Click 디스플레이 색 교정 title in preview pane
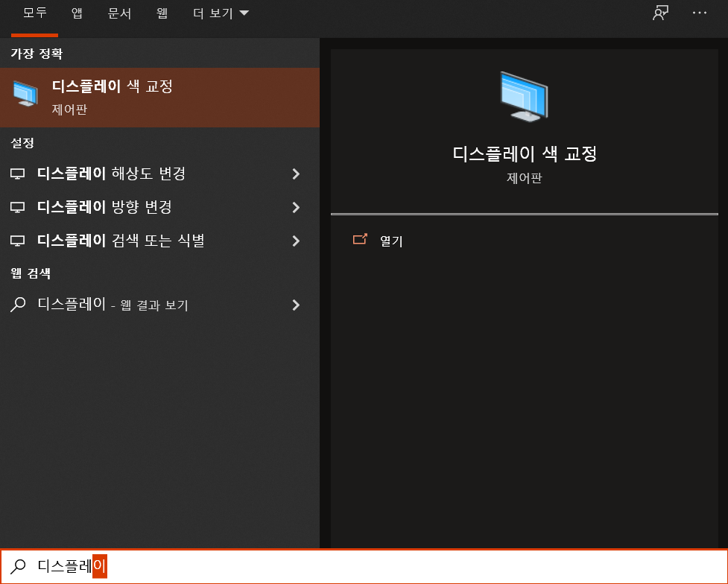The width and height of the screenshot is (728, 584). [x=525, y=153]
